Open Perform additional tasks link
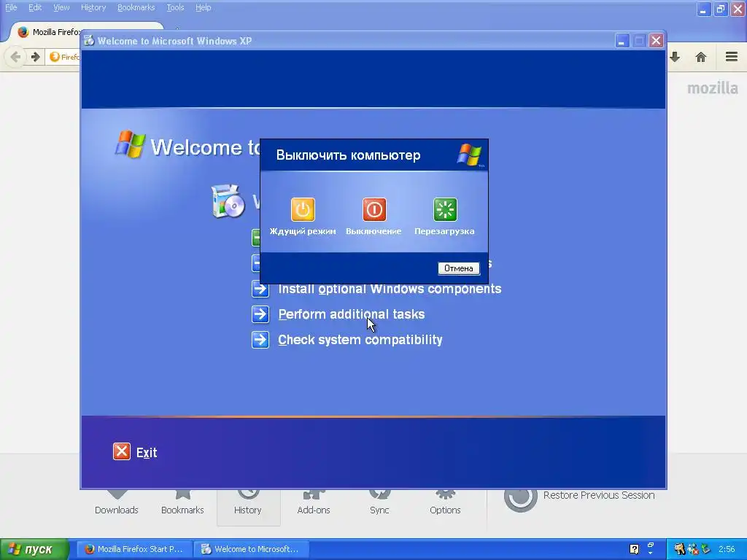Image resolution: width=747 pixels, height=560 pixels. 351,314
